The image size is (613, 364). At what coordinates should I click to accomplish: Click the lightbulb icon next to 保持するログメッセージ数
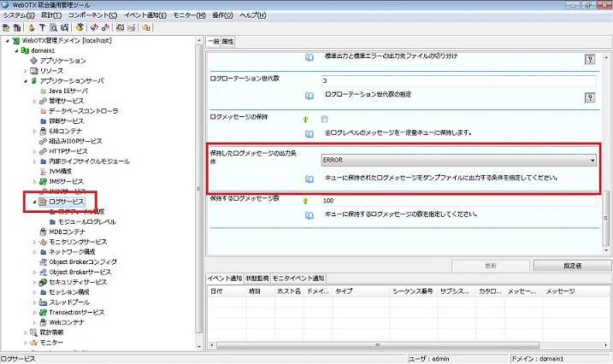[x=306, y=201]
